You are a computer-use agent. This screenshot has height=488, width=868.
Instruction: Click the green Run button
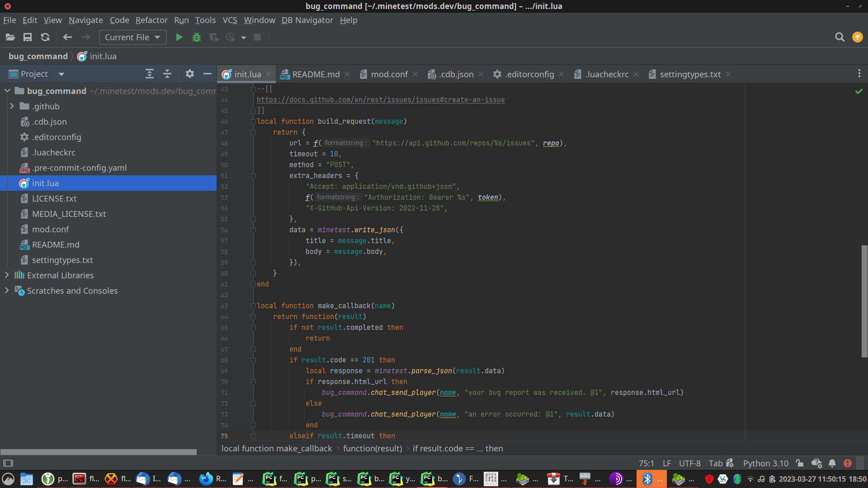[x=179, y=38]
